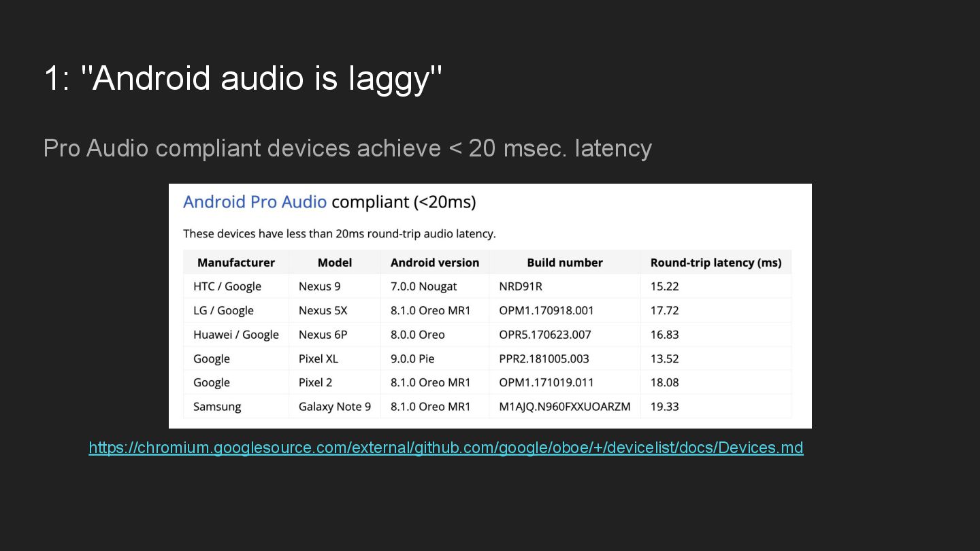
Task: Select the latency value '17.72'
Action: [x=665, y=310]
